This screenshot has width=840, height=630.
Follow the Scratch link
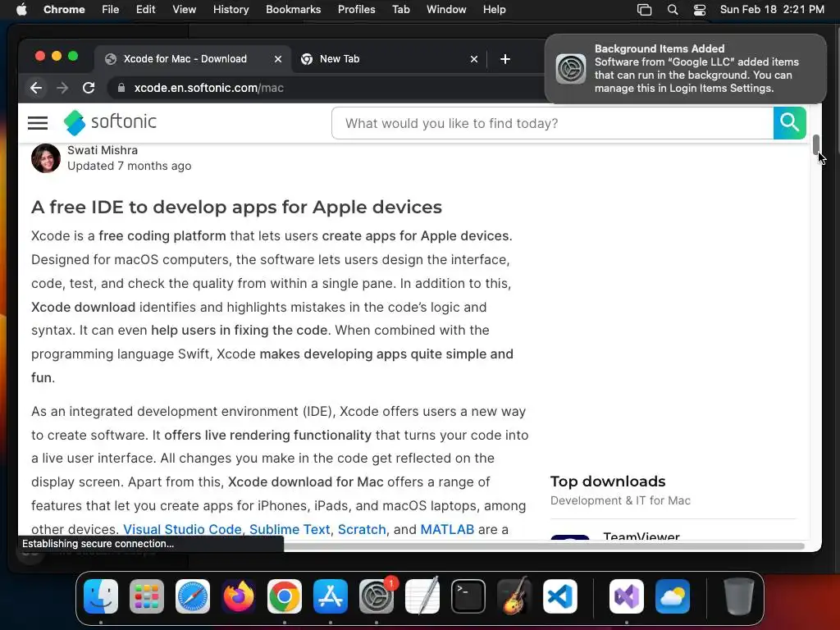362,529
